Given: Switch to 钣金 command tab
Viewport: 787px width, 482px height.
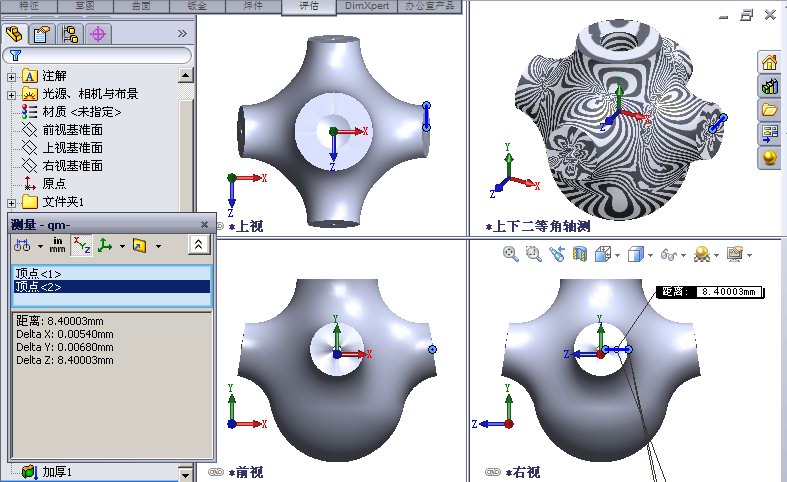Looking at the screenshot, I should pyautogui.click(x=197, y=6).
